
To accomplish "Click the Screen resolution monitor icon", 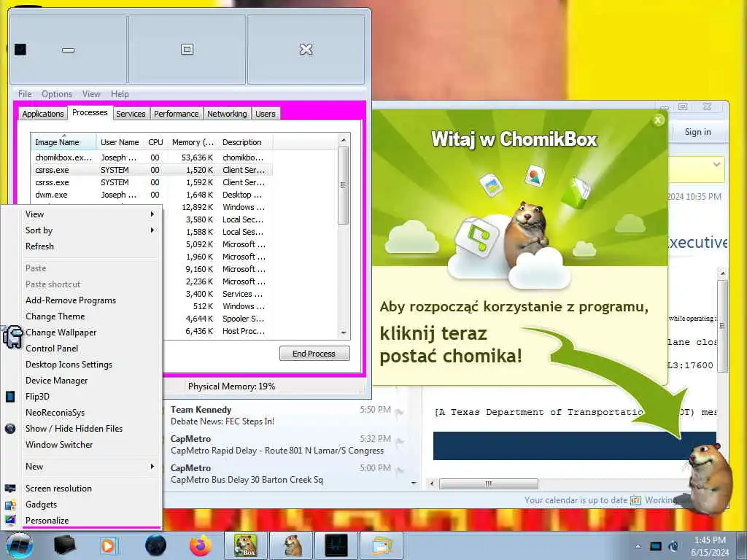I will pyautogui.click(x=10, y=489).
